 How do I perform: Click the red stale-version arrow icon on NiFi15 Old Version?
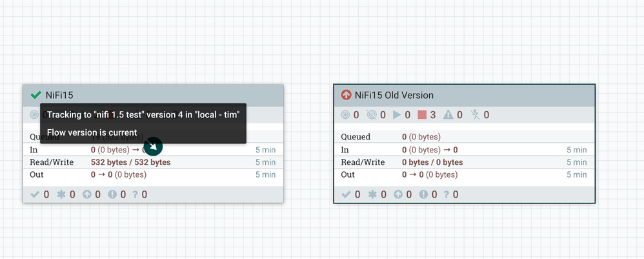click(x=346, y=95)
